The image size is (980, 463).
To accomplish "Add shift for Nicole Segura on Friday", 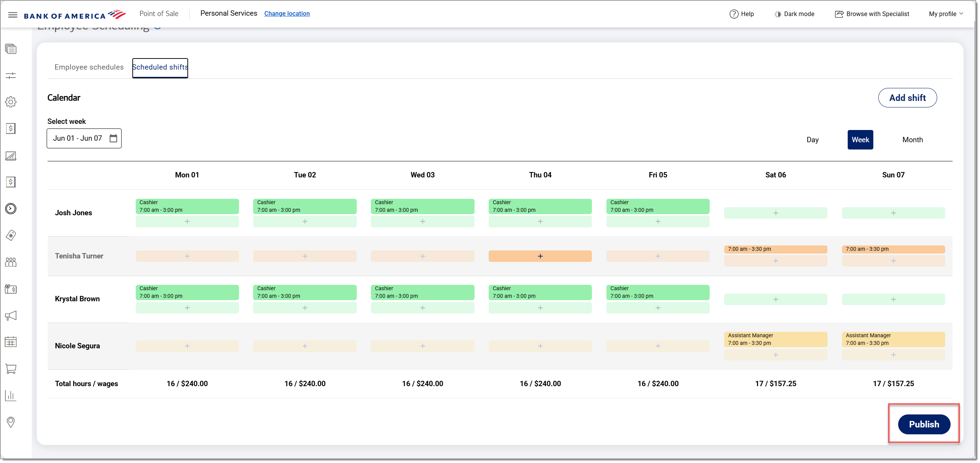I will tap(658, 346).
